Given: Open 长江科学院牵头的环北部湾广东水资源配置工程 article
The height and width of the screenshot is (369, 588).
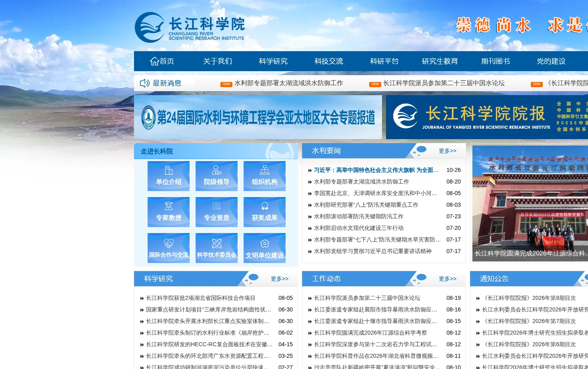Looking at the screenshot, I should point(207,356).
